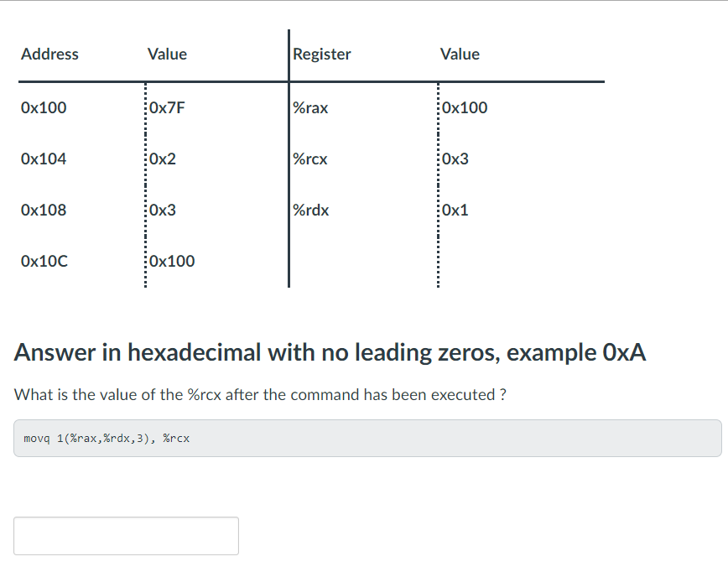Click the answer input field
Image resolution: width=728 pixels, height=572 pixels.
[126, 535]
